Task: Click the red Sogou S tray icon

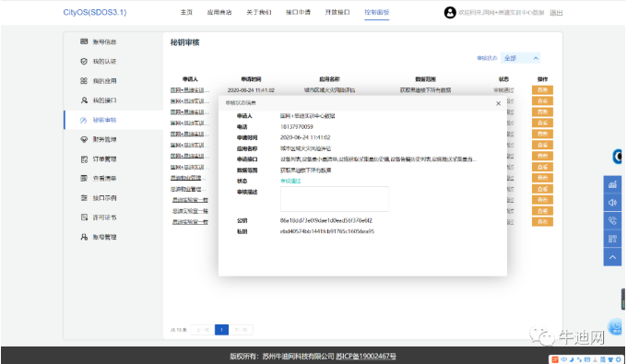Action: (555, 359)
